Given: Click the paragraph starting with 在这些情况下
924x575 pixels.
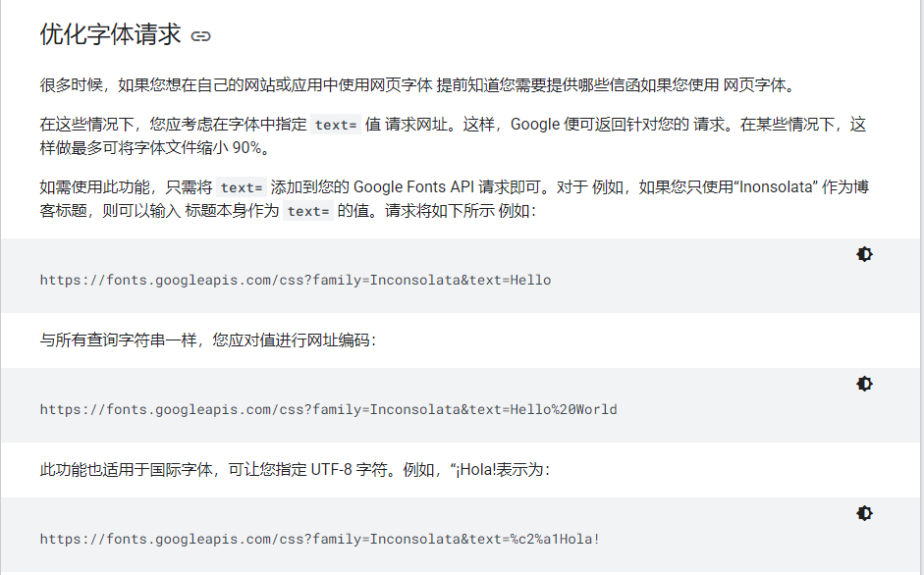Looking at the screenshot, I should coord(452,137).
